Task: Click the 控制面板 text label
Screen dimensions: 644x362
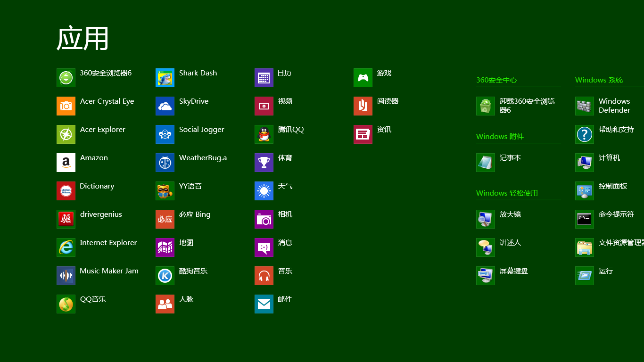Action: tap(613, 186)
